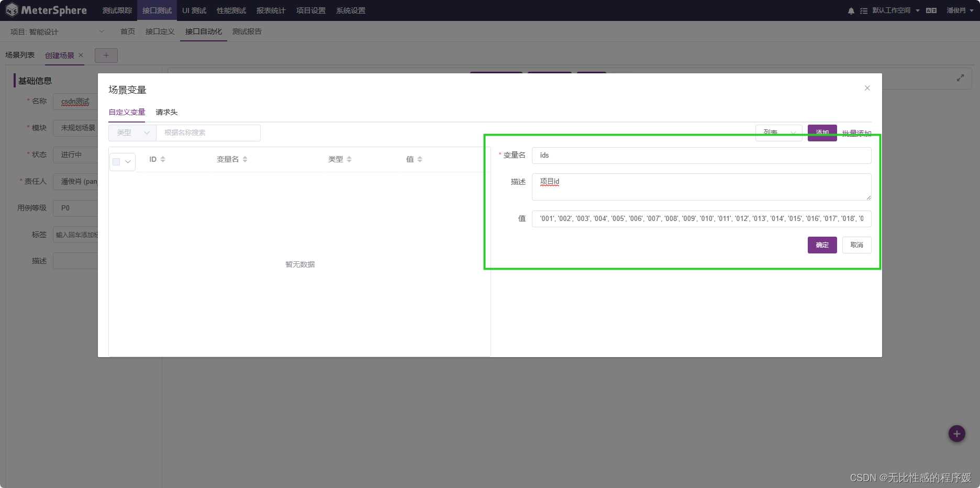The image size is (980, 488).
Task: Switch to the 自定义变量 tab
Action: 127,112
